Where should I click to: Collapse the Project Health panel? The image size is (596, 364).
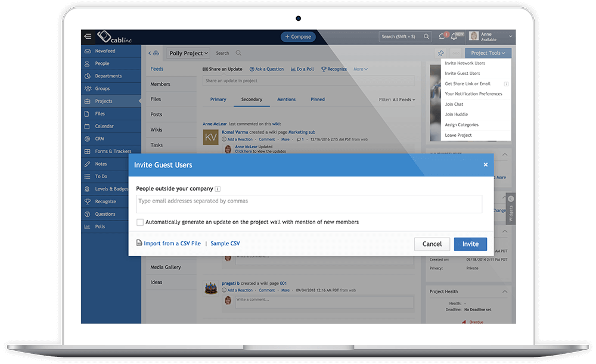pyautogui.click(x=505, y=291)
